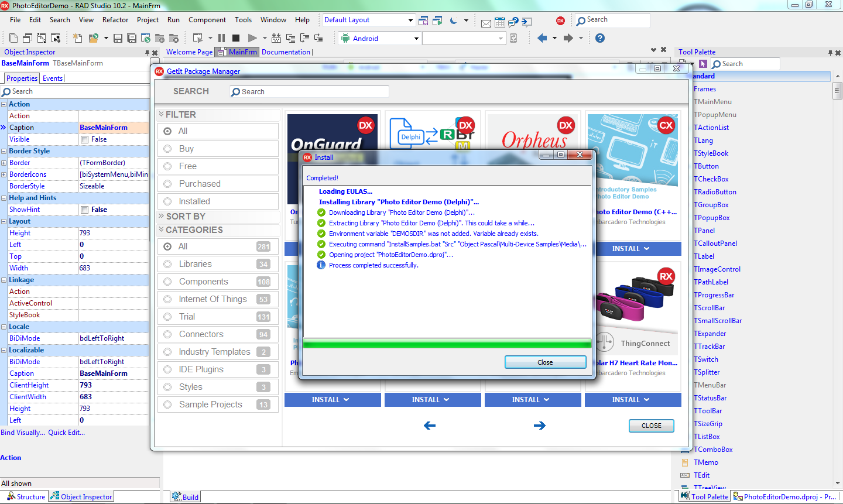Click the gray Forward arrow toolbar icon
Viewport: 843px width, 504px height.
pos(568,38)
